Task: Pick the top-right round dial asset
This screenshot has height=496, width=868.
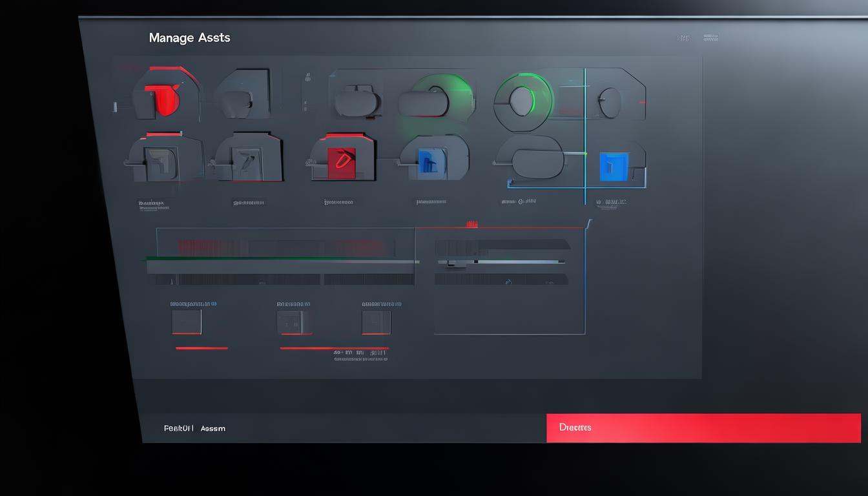Action: pos(608,101)
